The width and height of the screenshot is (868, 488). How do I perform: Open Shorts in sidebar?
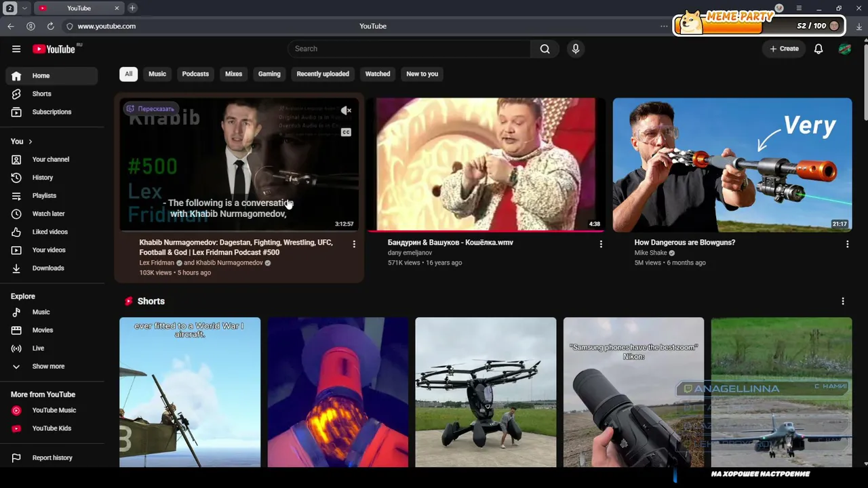52,94
